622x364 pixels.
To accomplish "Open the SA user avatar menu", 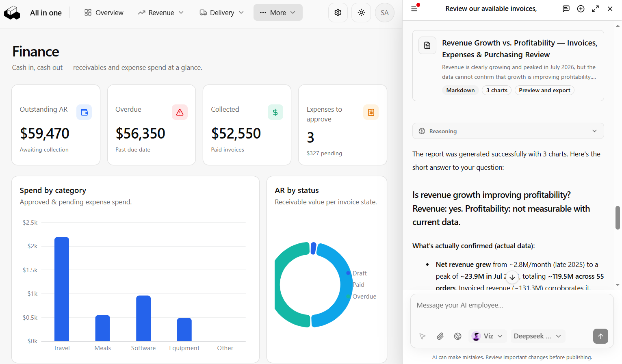I will point(384,13).
